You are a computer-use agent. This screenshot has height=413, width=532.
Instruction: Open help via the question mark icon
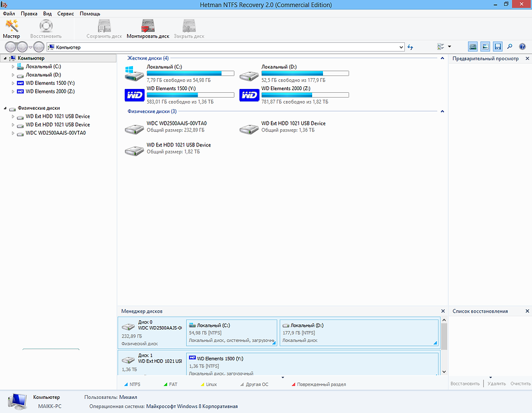(522, 47)
